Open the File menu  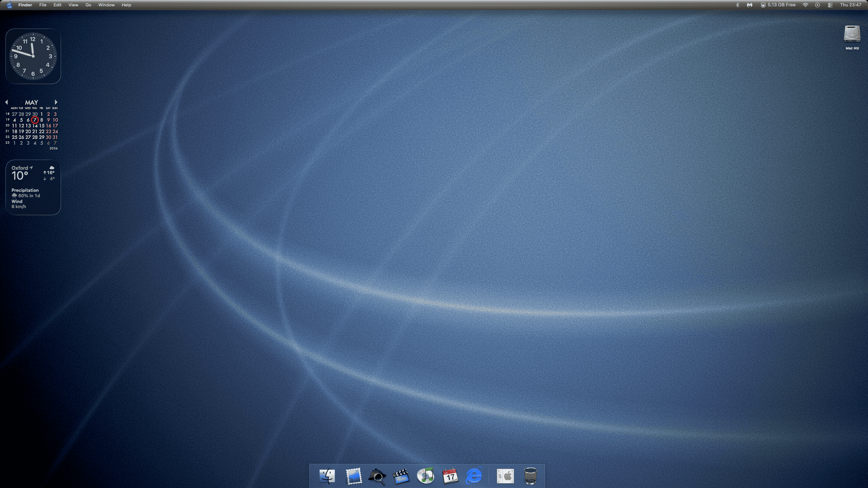pos(43,5)
